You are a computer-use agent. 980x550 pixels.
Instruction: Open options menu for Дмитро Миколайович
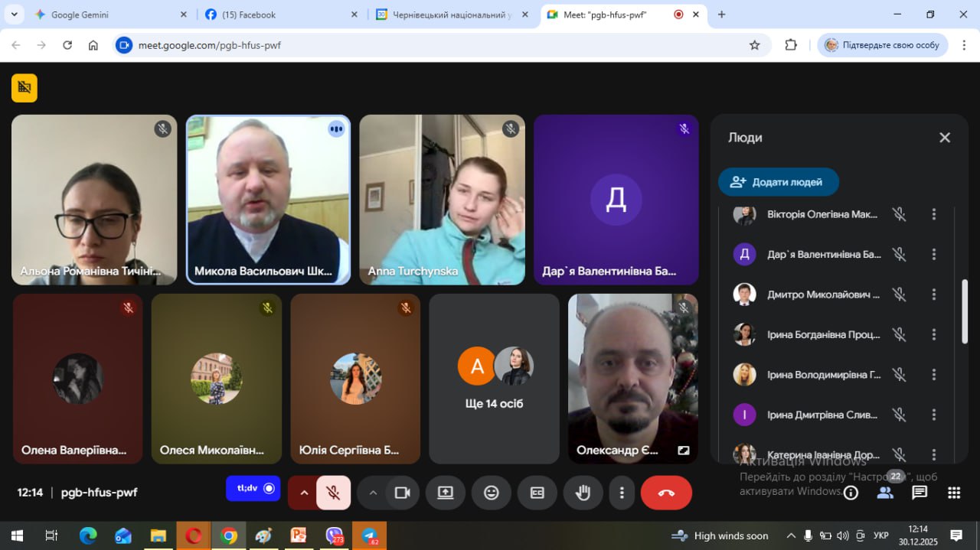(x=934, y=295)
